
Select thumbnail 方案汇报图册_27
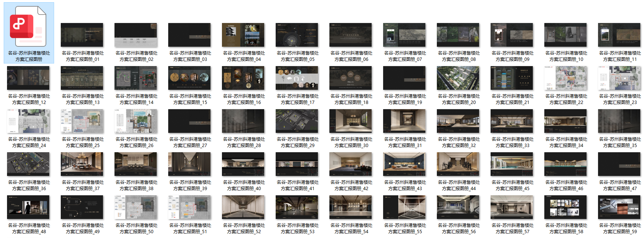[189, 121]
